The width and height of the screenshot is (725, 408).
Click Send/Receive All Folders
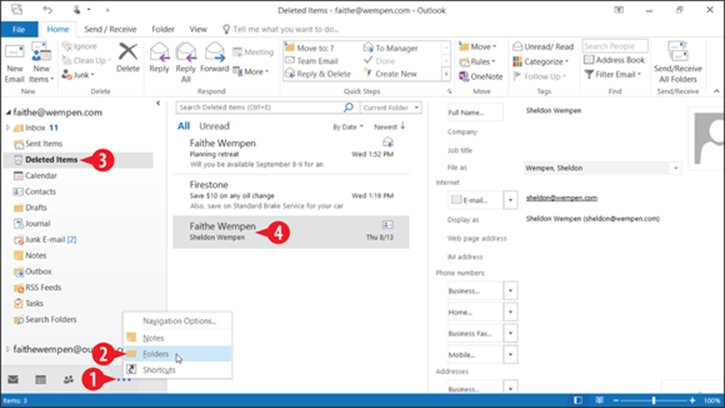tap(678, 62)
